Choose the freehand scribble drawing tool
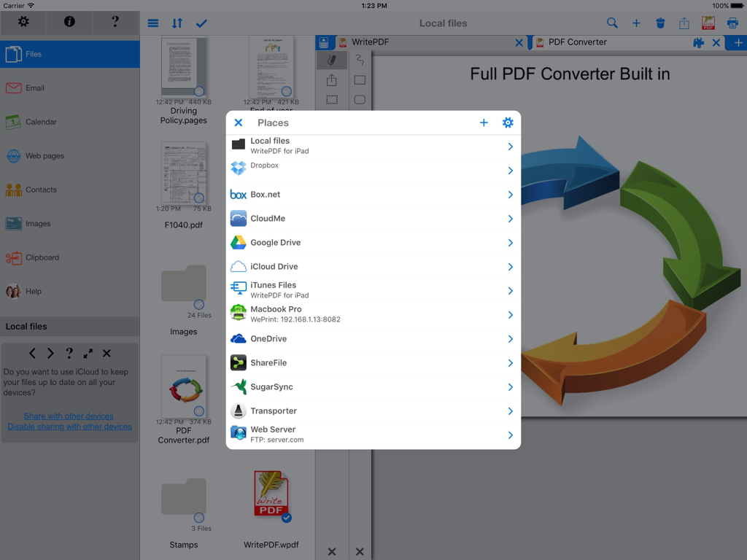The image size is (747, 560). [360, 60]
